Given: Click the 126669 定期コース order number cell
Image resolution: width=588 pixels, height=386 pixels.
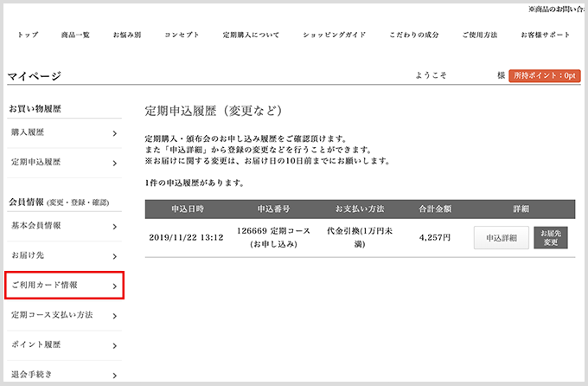Looking at the screenshot, I should tap(273, 238).
